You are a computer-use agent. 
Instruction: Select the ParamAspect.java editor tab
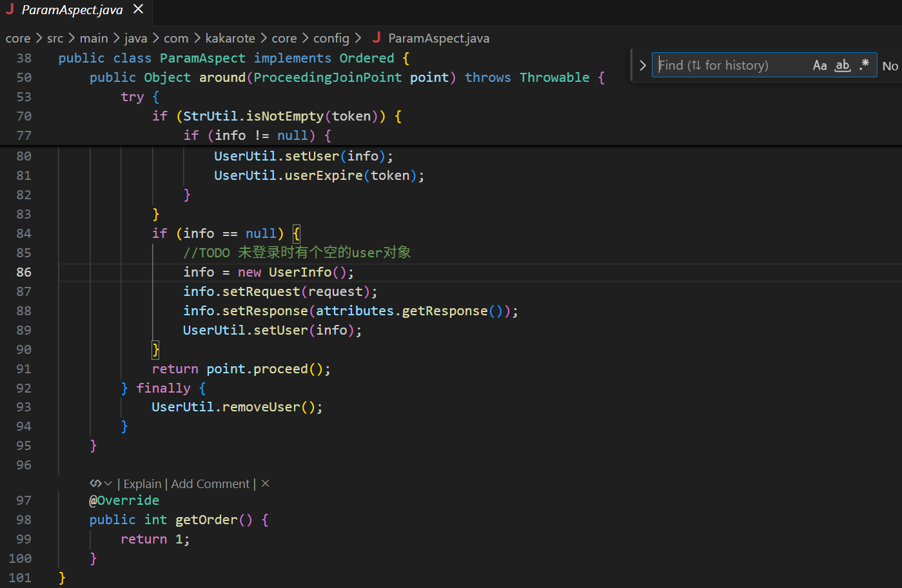[x=72, y=10]
